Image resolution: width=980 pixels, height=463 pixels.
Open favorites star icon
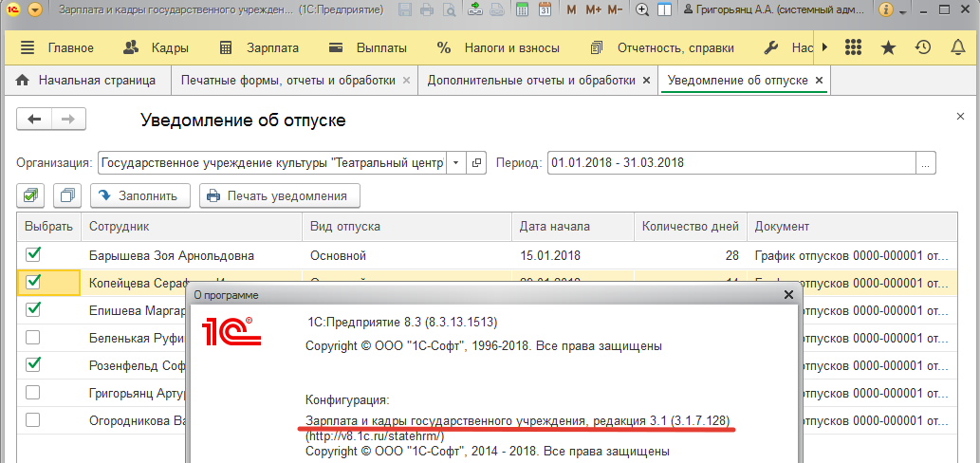click(x=887, y=48)
